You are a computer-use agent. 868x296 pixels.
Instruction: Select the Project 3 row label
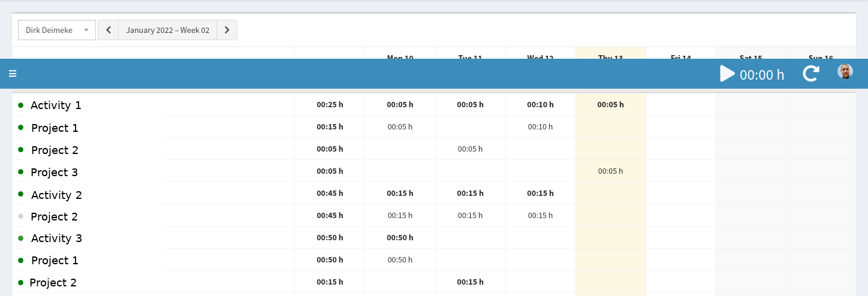[x=55, y=172]
